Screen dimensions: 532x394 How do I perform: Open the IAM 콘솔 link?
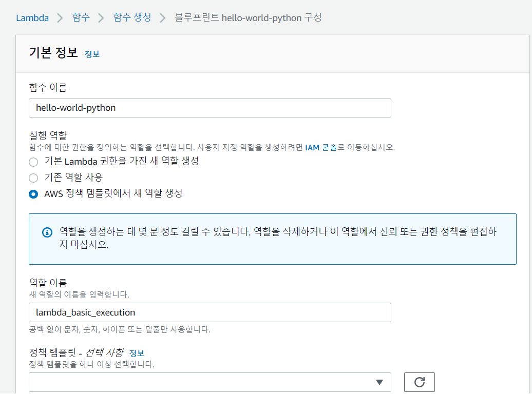pos(321,148)
